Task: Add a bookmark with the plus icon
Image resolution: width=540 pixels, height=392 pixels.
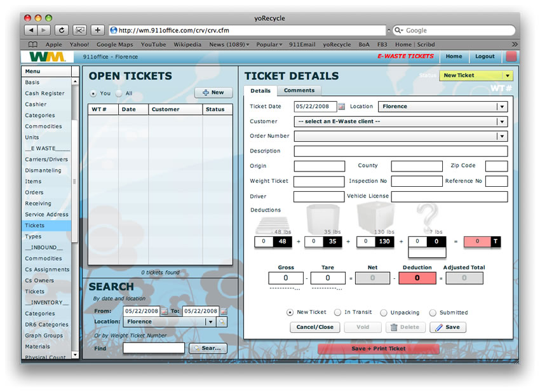Action: (x=97, y=30)
